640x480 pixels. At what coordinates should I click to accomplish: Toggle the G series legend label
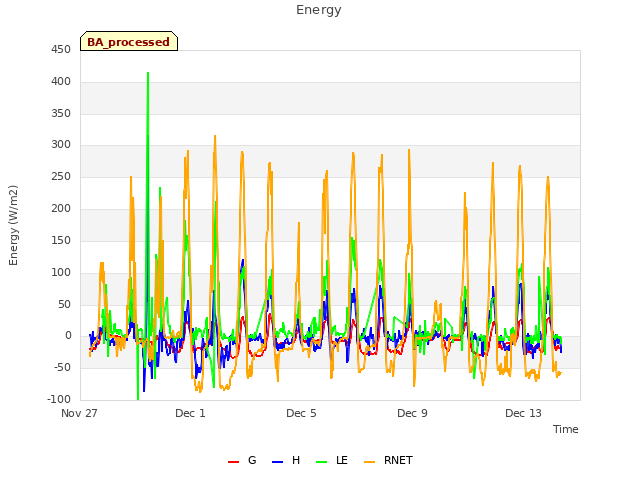coord(252,460)
